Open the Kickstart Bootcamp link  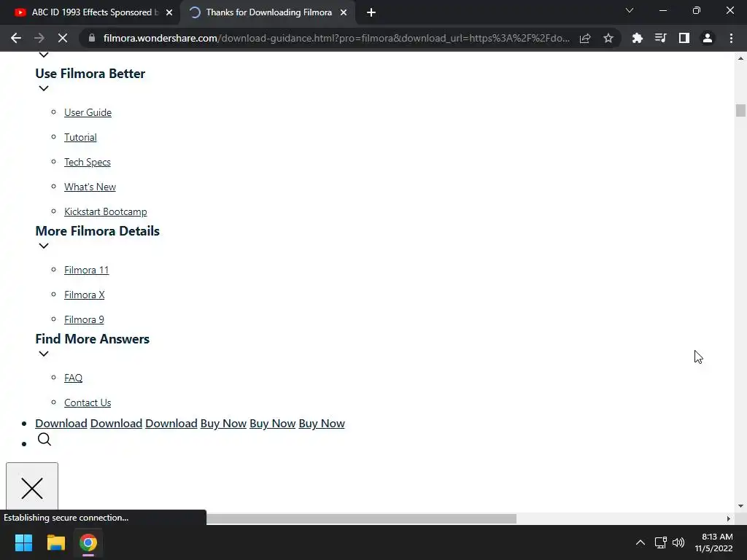point(105,211)
